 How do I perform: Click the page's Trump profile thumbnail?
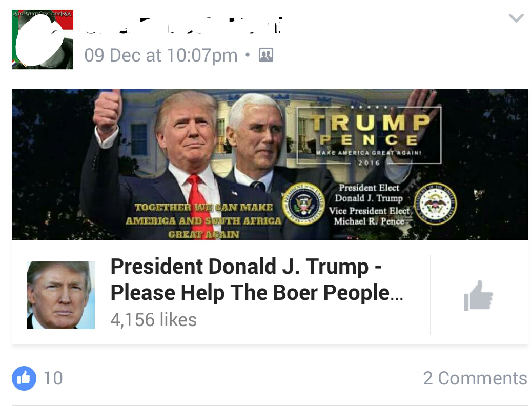click(61, 295)
